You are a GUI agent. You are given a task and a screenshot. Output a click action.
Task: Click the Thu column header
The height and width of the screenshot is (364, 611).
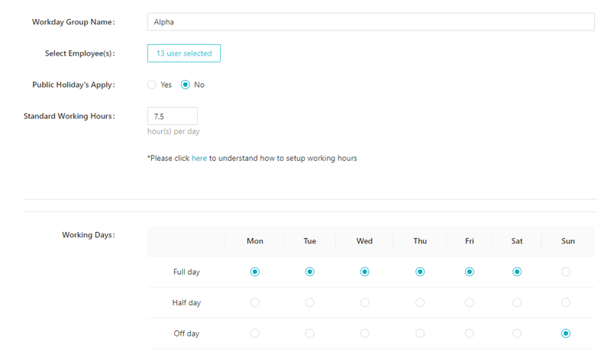coord(420,241)
